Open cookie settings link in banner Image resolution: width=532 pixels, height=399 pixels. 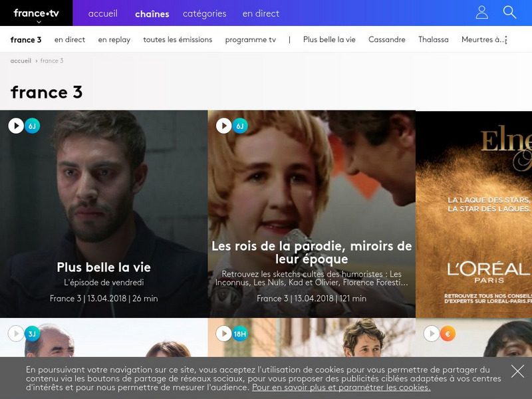[x=341, y=388]
